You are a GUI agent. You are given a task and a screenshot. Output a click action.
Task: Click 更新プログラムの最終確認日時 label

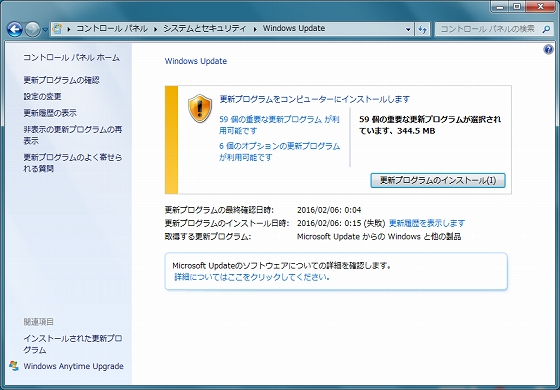[219, 210]
